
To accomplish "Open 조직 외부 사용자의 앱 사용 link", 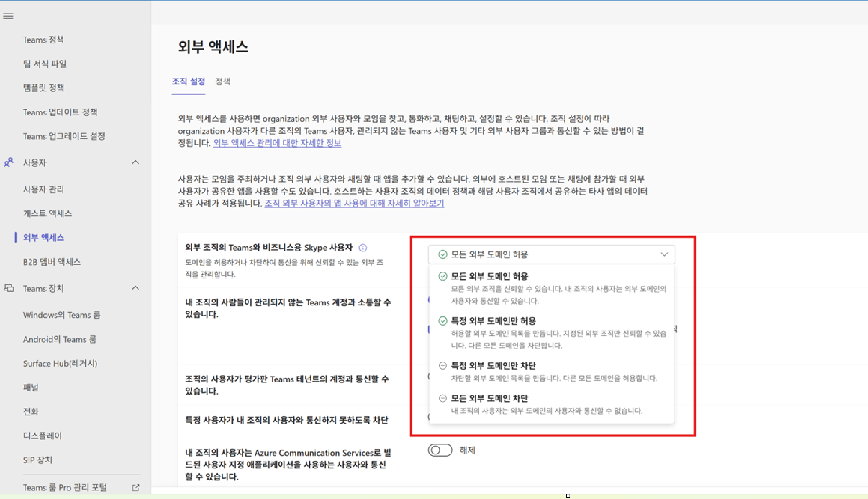I will [354, 203].
